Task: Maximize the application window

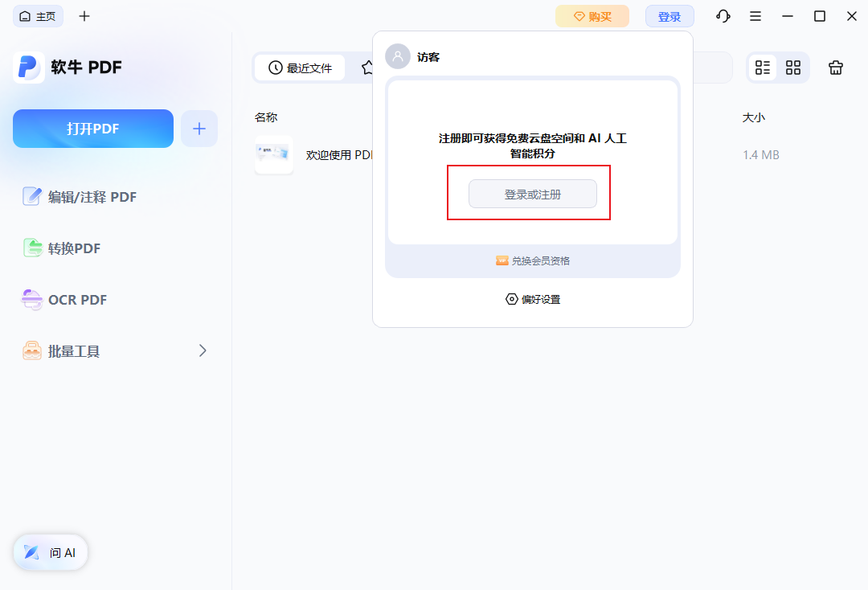Action: 819,16
